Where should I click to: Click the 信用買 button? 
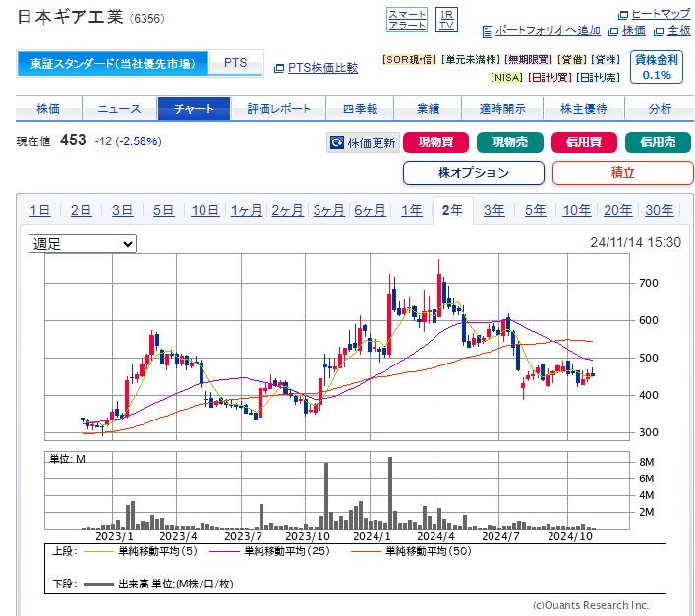tap(584, 142)
